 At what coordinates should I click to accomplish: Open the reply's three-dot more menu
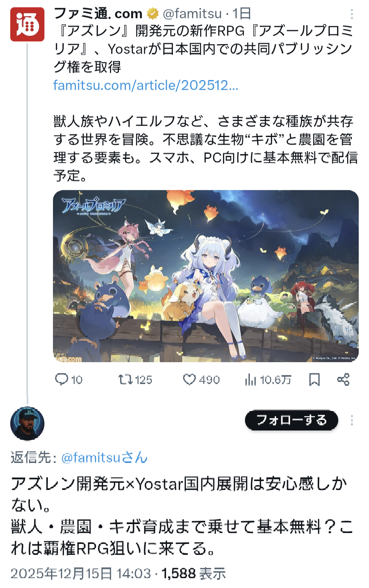pos(352,420)
